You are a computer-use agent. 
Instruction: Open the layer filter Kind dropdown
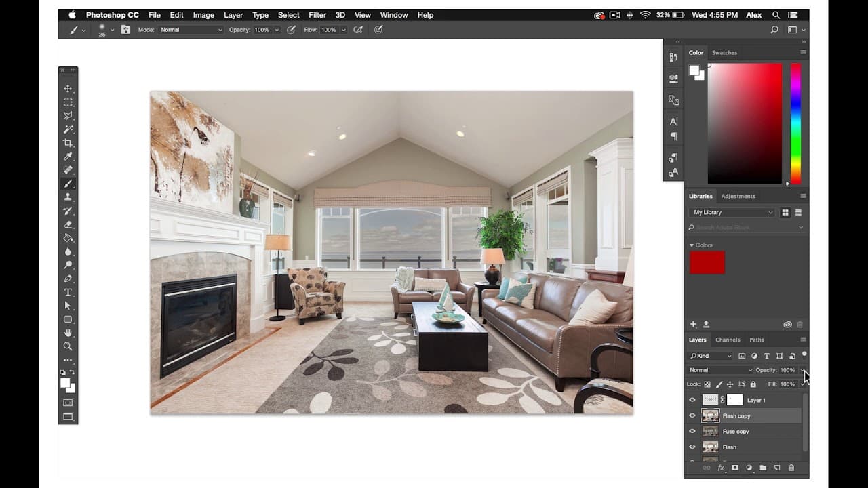coord(709,356)
